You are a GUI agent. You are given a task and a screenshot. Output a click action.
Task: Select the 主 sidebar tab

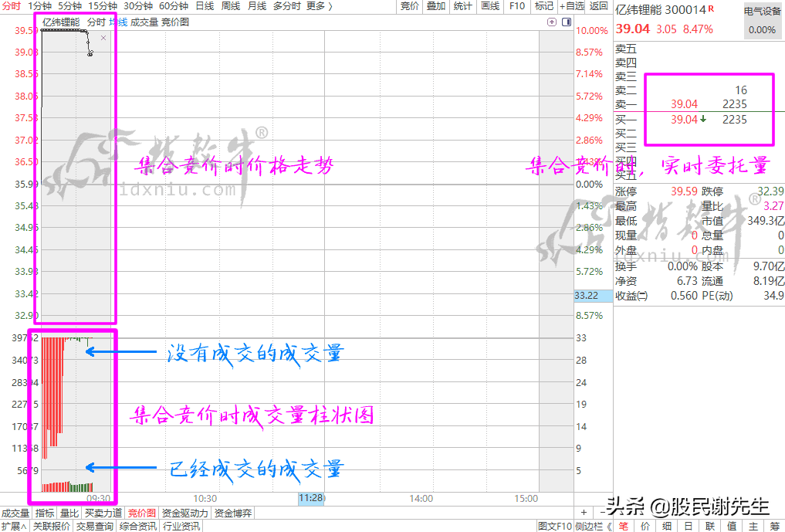753,526
